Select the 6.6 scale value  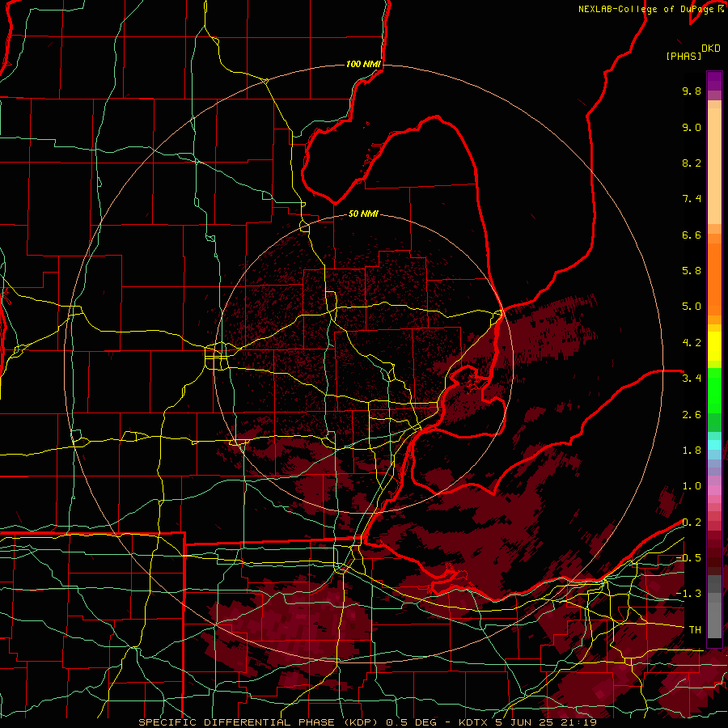point(692,235)
